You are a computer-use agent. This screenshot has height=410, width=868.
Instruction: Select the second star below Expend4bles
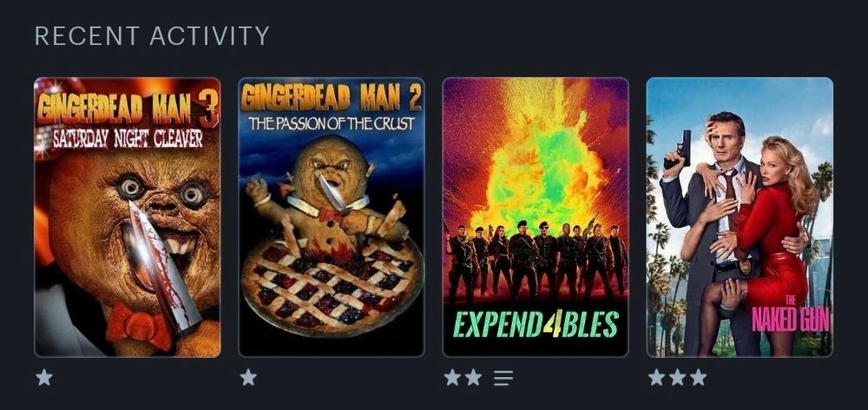point(473,377)
